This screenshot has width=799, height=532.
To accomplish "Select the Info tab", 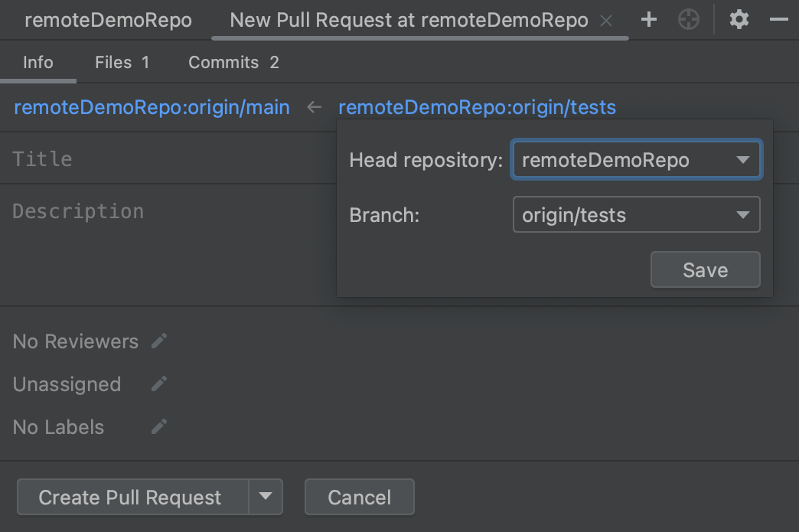I will click(38, 63).
